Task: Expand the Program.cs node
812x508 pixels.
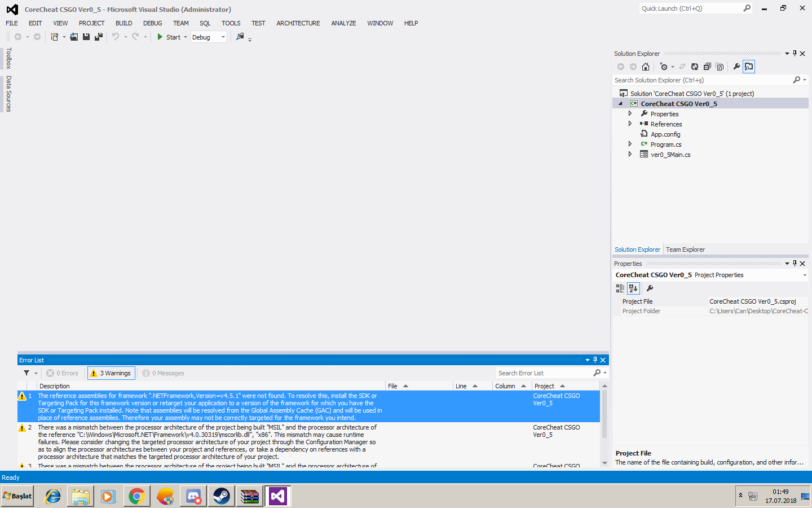Action: coord(630,144)
